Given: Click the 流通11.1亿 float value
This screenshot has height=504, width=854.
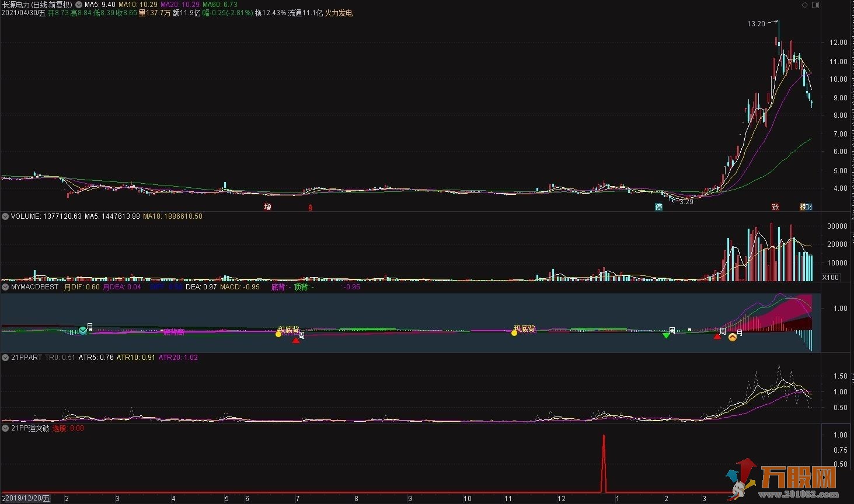Looking at the screenshot, I should tap(305, 13).
